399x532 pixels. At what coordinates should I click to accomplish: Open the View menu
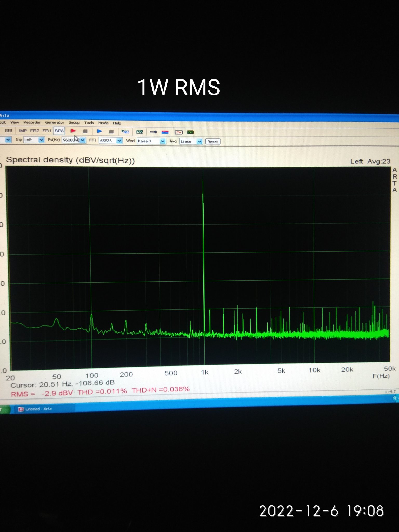pyautogui.click(x=15, y=122)
